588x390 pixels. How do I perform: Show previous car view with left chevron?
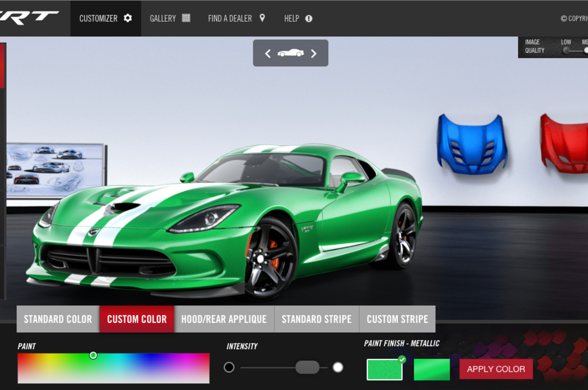(x=268, y=53)
